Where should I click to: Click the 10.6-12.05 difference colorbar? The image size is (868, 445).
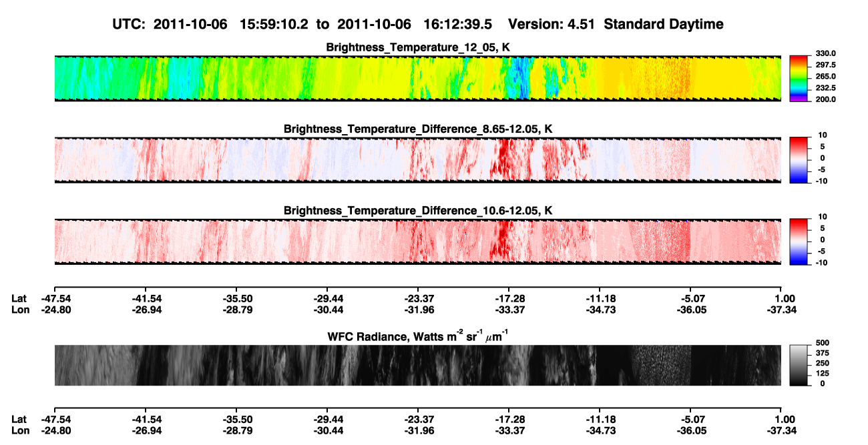coord(799,240)
